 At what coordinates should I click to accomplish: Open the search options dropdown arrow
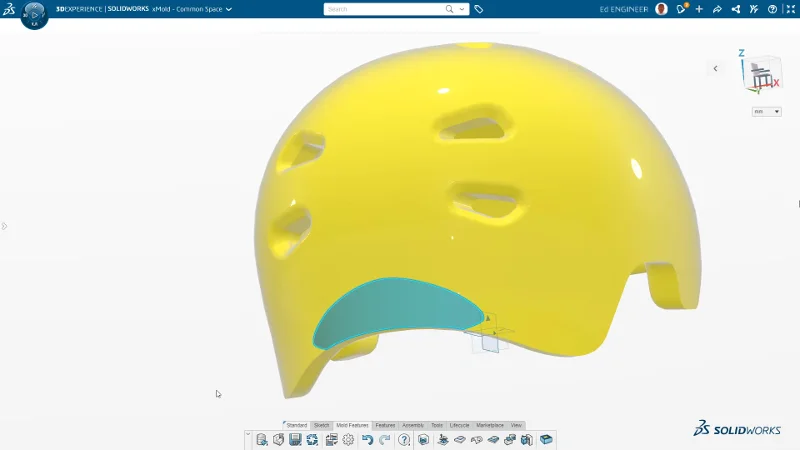click(461, 9)
